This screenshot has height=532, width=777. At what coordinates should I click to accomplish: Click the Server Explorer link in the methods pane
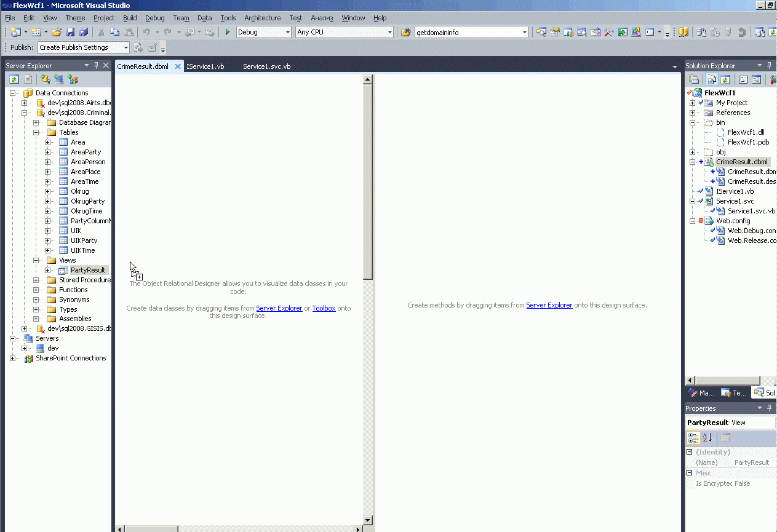[549, 305]
